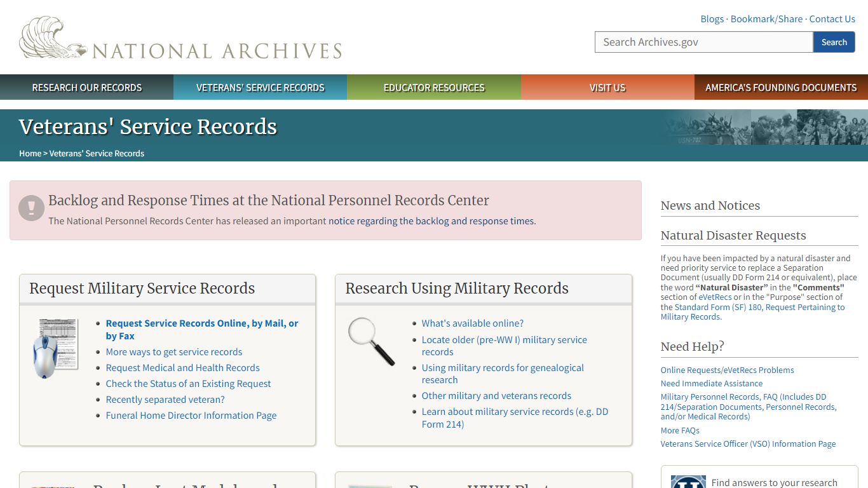This screenshot has width=868, height=488.
Task: Open Veterans' Service Records menu
Action: 261,88
